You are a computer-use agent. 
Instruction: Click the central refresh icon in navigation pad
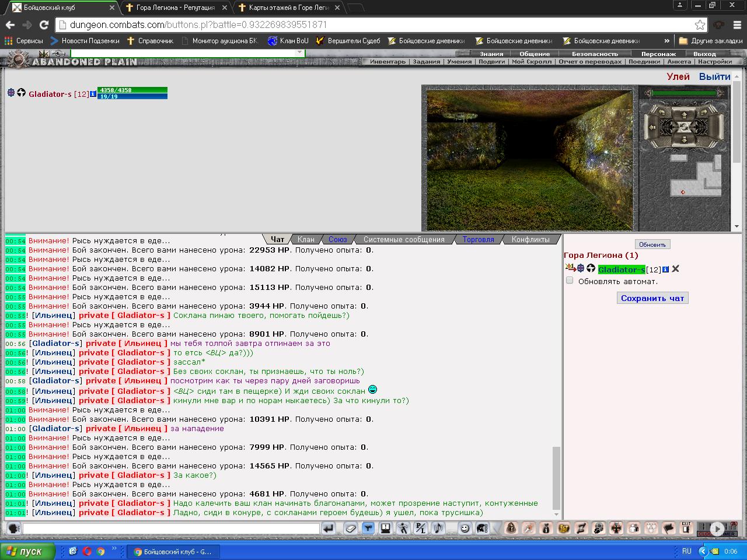(x=684, y=126)
